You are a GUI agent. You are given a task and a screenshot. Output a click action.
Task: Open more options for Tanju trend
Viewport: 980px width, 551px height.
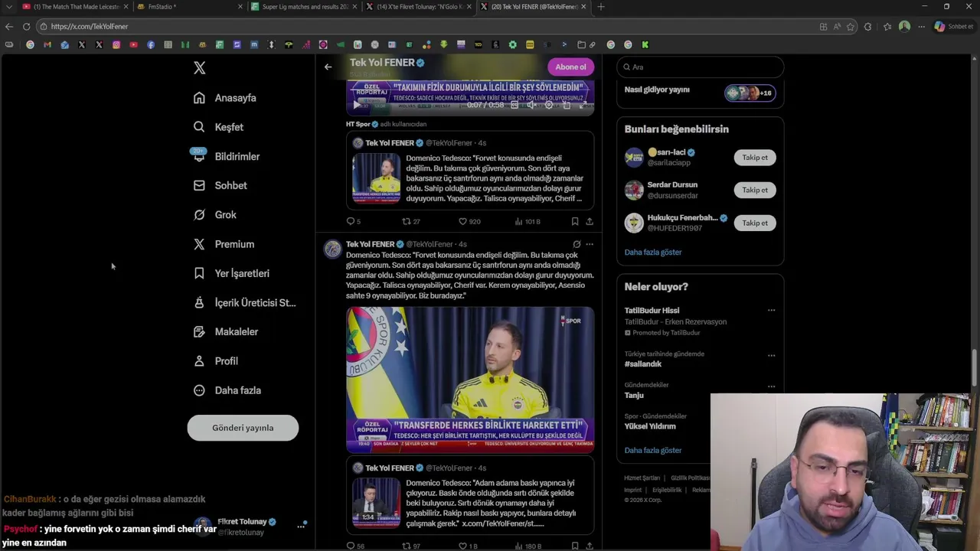[x=771, y=386]
